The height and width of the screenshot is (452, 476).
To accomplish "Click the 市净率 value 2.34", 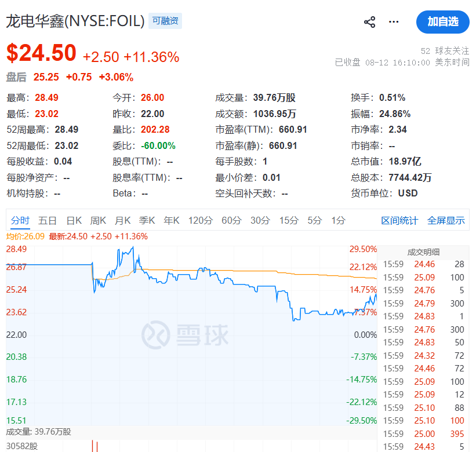I will click(x=398, y=130).
